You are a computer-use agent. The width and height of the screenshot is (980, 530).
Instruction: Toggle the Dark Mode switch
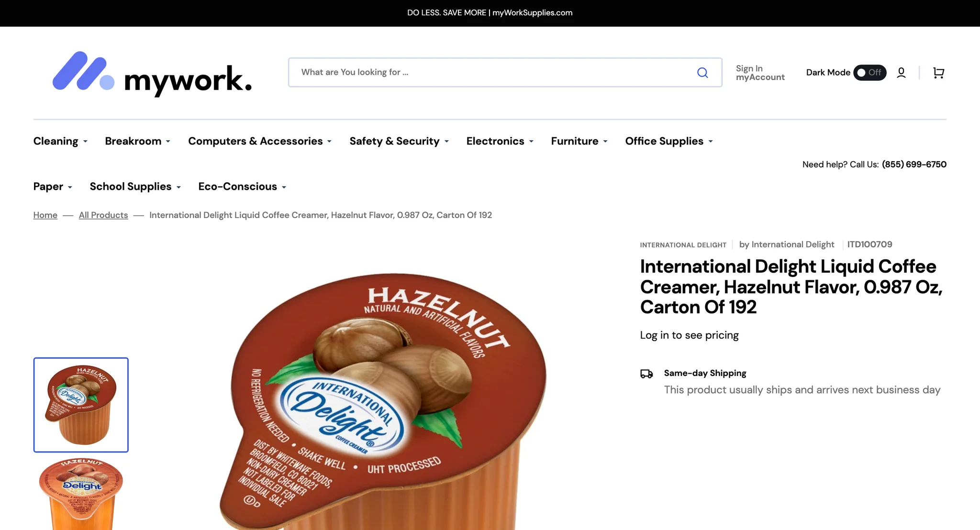pos(869,73)
